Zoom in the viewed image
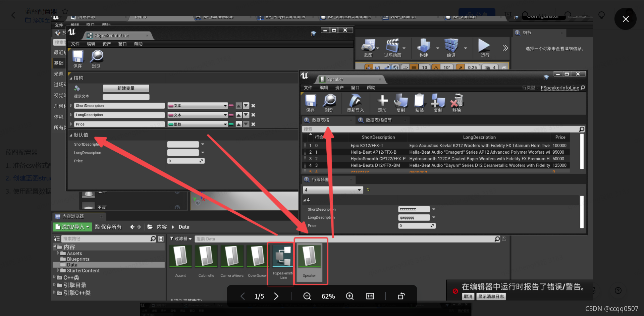 click(x=350, y=296)
